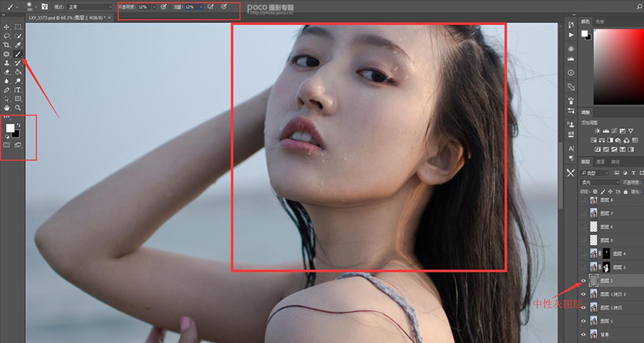Hide layer 图层 2
Image resolution: width=644 pixels, height=343 pixels.
(x=583, y=281)
